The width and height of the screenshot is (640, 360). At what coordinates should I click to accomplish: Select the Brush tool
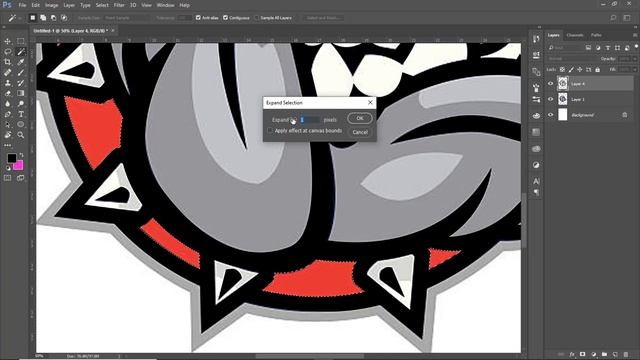[x=20, y=73]
